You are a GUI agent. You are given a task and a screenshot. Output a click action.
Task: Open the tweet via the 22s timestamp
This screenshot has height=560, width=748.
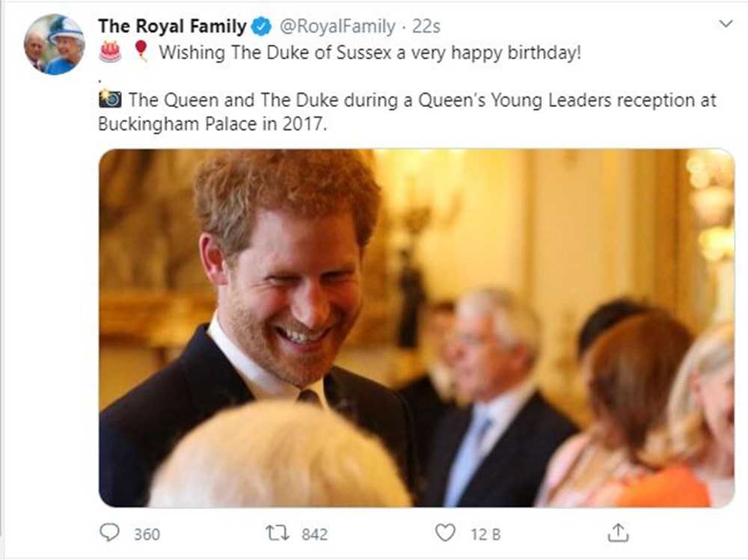pyautogui.click(x=426, y=27)
